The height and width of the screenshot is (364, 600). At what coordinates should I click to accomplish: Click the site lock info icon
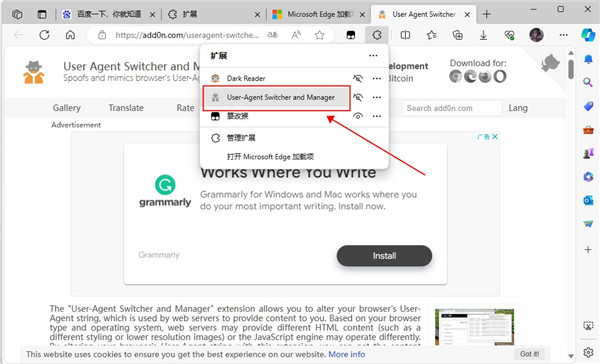pyautogui.click(x=102, y=35)
